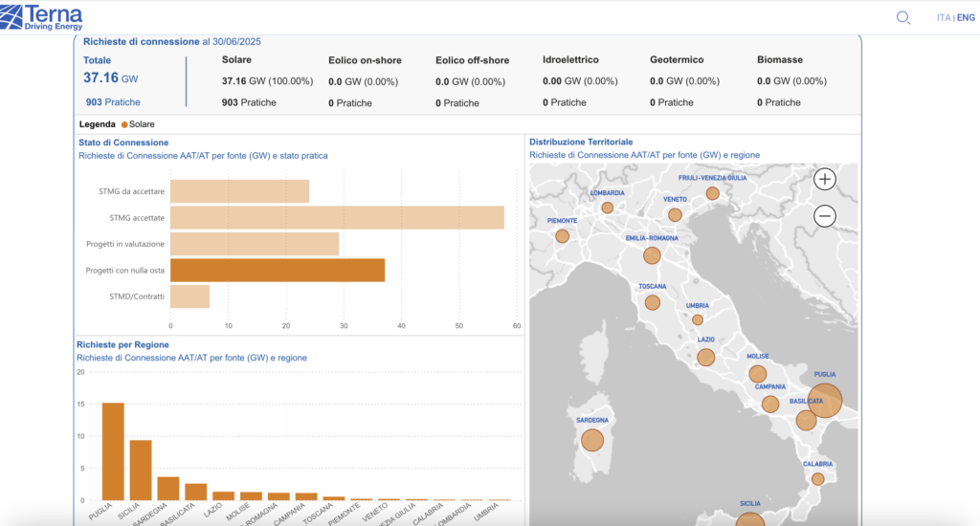This screenshot has height=526, width=980.
Task: Click the Puglia bubble on the map
Action: click(x=824, y=401)
